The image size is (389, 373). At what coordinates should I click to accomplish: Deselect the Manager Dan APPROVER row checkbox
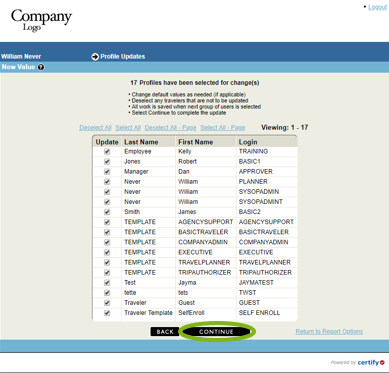[107, 172]
